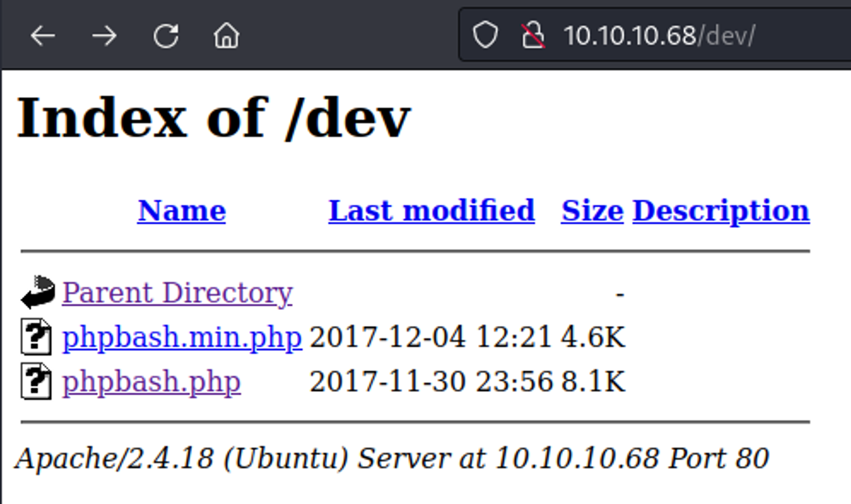851x504 pixels.
Task: Sort listing by Name column
Action: [182, 211]
